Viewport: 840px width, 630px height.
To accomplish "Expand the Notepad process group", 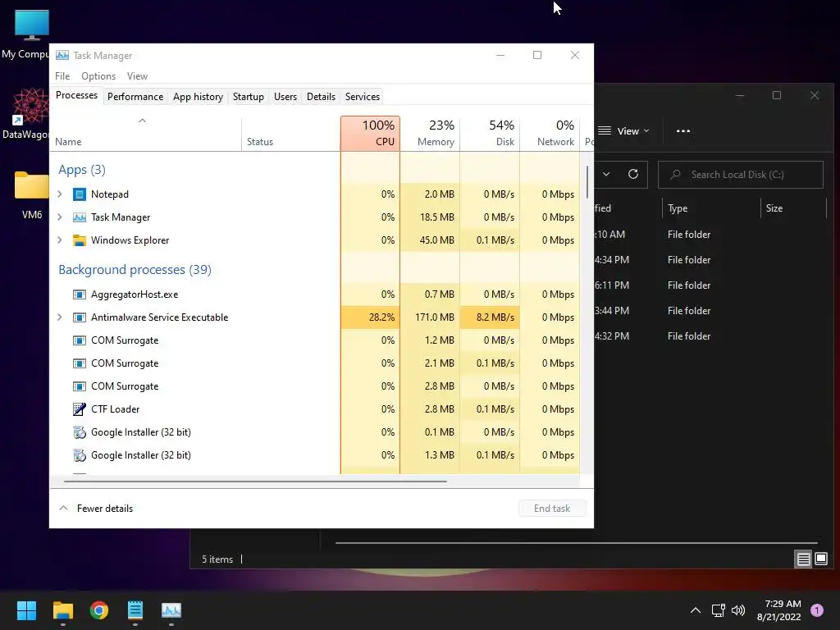I will [x=60, y=194].
